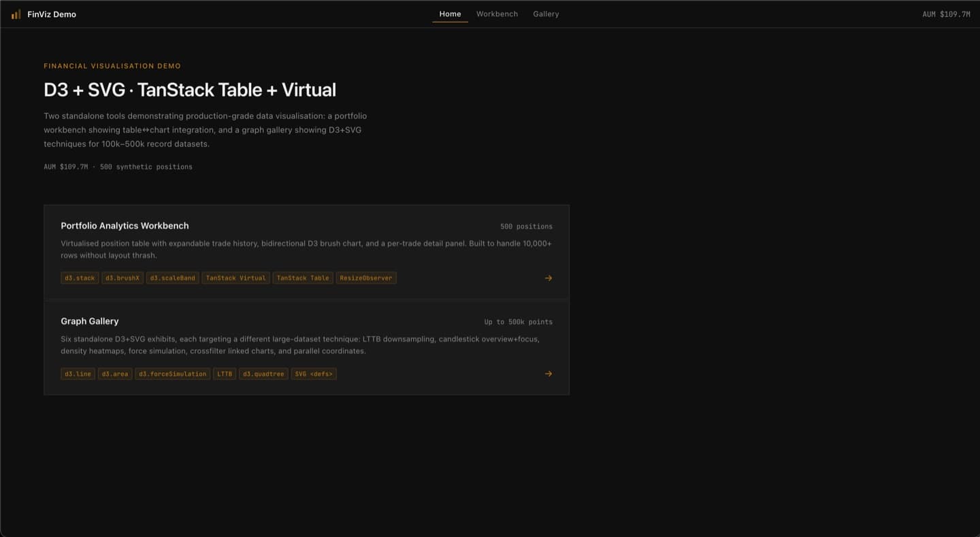
Task: Click the AUM $109.7M header value
Action: click(946, 14)
